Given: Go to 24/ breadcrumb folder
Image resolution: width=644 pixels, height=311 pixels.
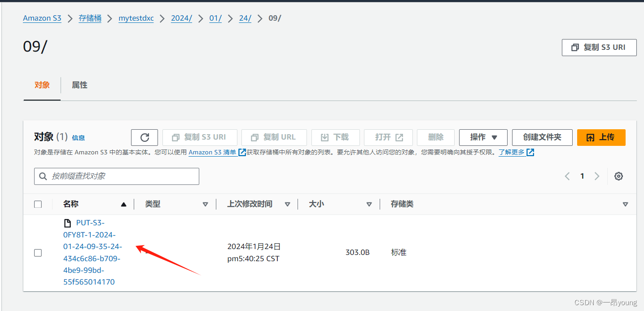Looking at the screenshot, I should (x=245, y=18).
